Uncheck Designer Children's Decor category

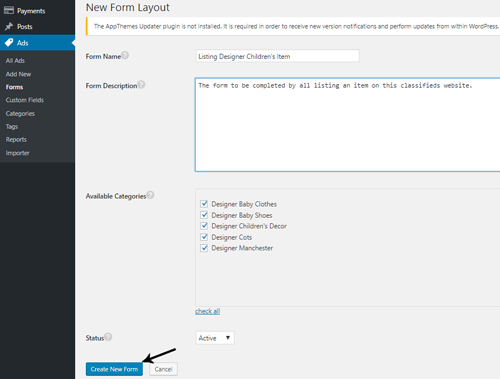click(x=204, y=226)
